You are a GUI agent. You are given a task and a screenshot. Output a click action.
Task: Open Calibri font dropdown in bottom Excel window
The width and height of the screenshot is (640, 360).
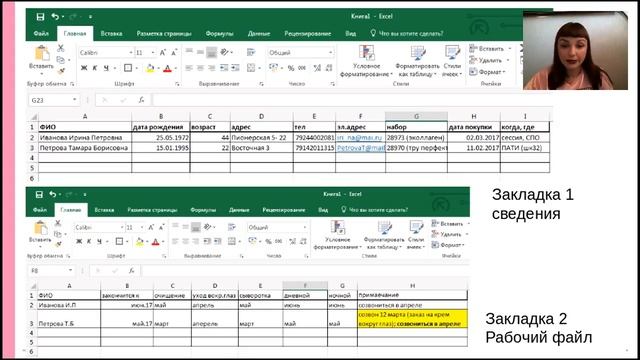click(122, 227)
